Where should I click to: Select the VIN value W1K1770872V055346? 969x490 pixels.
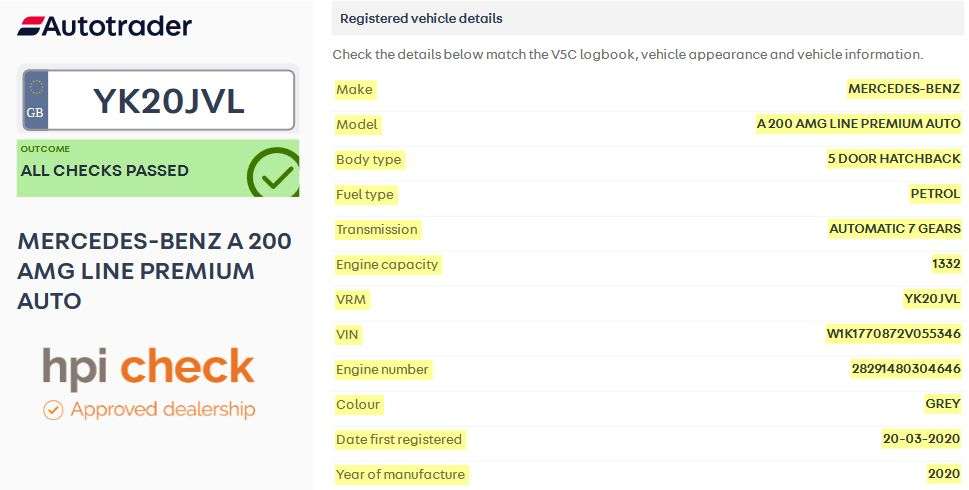[x=887, y=334]
